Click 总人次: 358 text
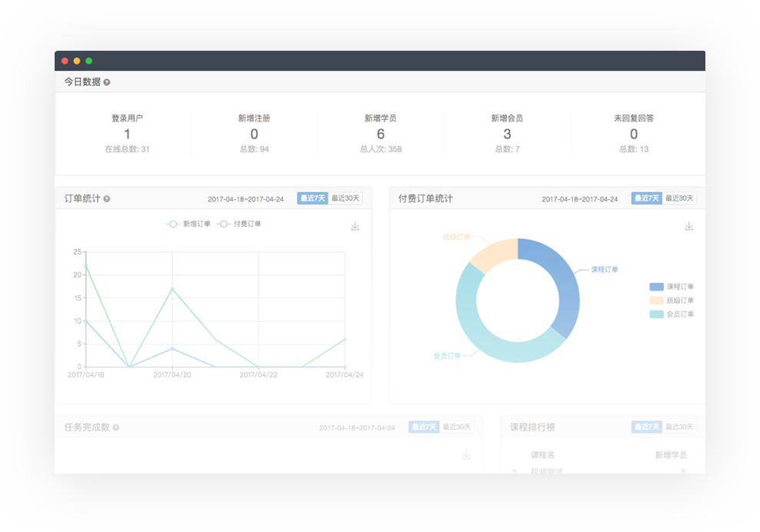Image resolution: width=760 pixels, height=532 pixels. coord(381,149)
